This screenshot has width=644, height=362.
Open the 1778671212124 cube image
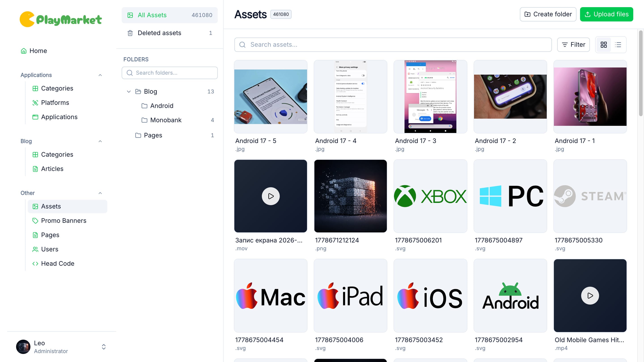(x=350, y=196)
